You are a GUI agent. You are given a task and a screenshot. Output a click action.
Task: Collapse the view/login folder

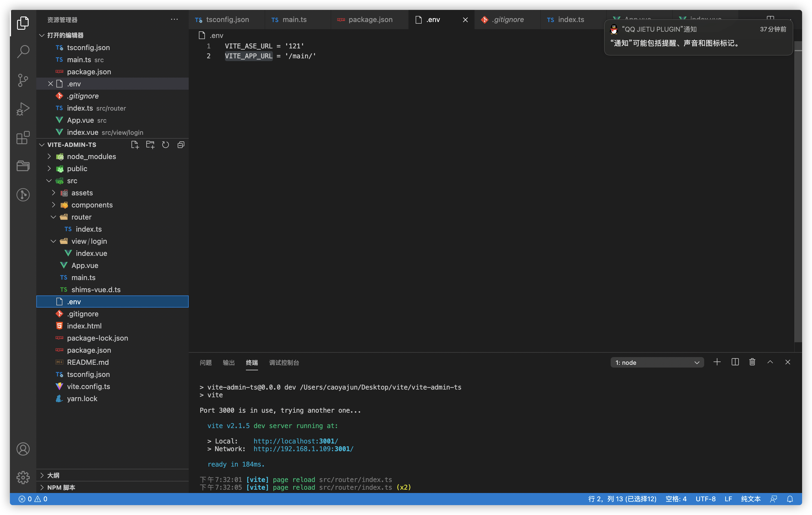54,241
